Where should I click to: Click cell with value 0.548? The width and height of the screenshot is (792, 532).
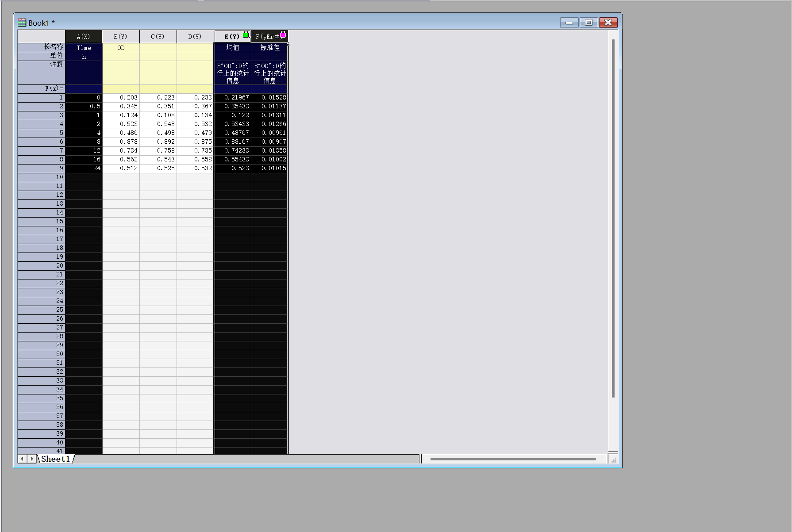pyautogui.click(x=158, y=124)
